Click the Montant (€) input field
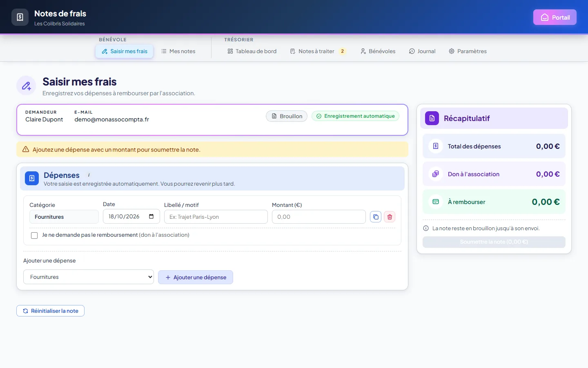This screenshot has width=588, height=368. (x=319, y=217)
